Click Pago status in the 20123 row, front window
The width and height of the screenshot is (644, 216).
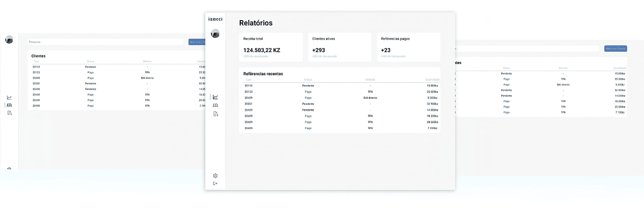pos(308,92)
